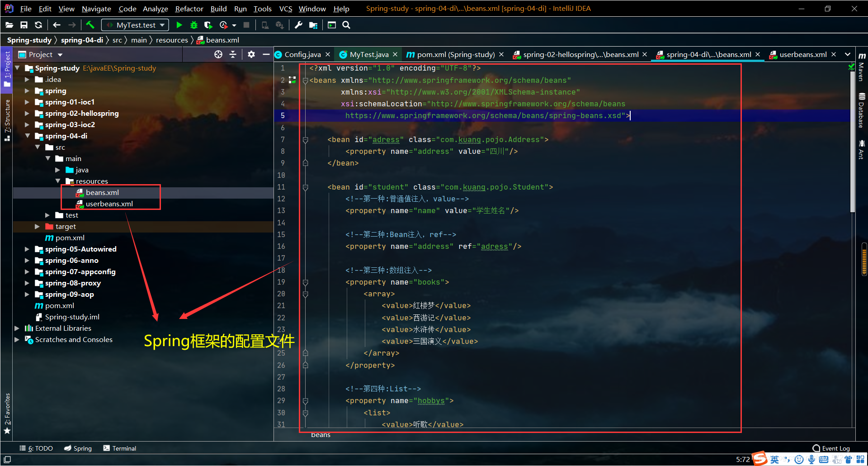Image resolution: width=868 pixels, height=466 pixels.
Task: Open the profiler options dropdown arrow
Action: (x=234, y=25)
